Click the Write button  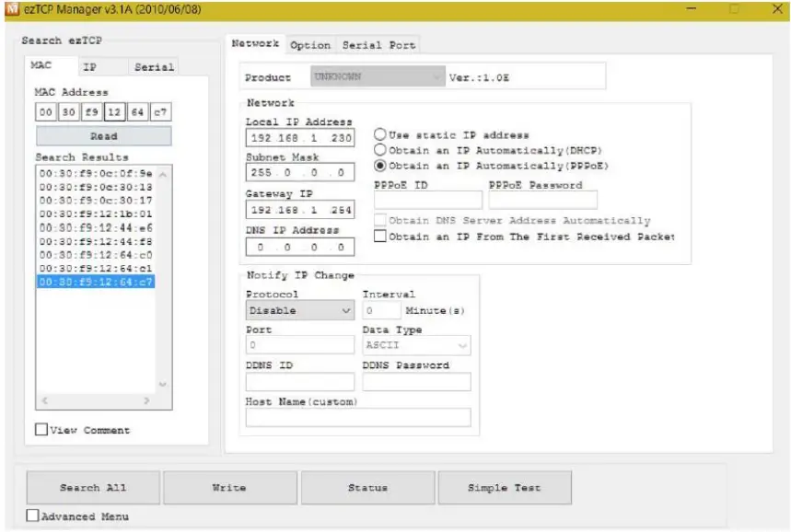[x=229, y=488]
